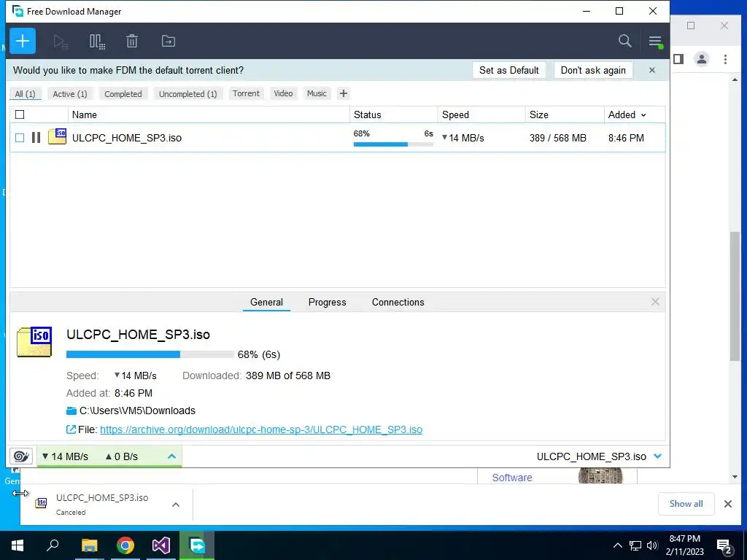Dismiss the default torrent client banner
Viewport: 747px width, 560px height.
pyautogui.click(x=651, y=71)
